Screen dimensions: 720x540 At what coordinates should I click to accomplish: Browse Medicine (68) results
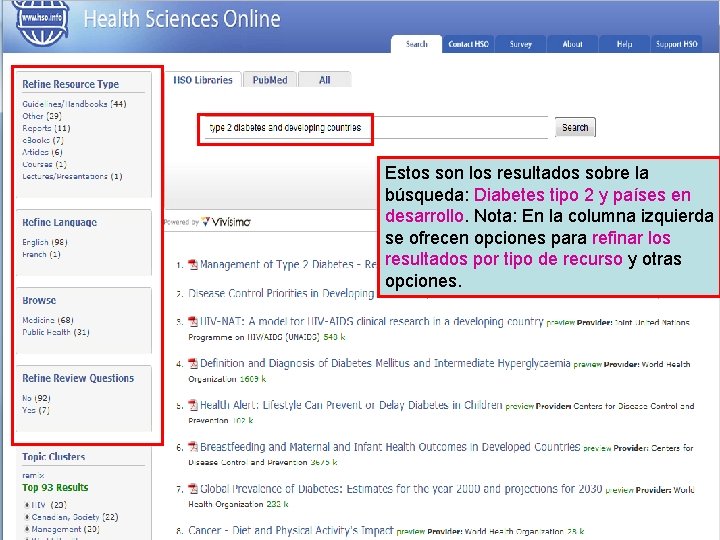48,320
